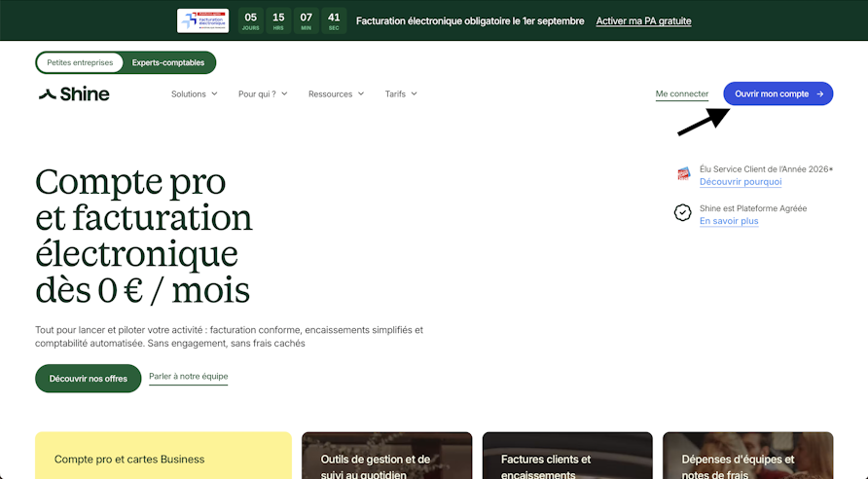Image resolution: width=868 pixels, height=479 pixels.
Task: Click Parler à notre équipe link
Action: coord(188,377)
